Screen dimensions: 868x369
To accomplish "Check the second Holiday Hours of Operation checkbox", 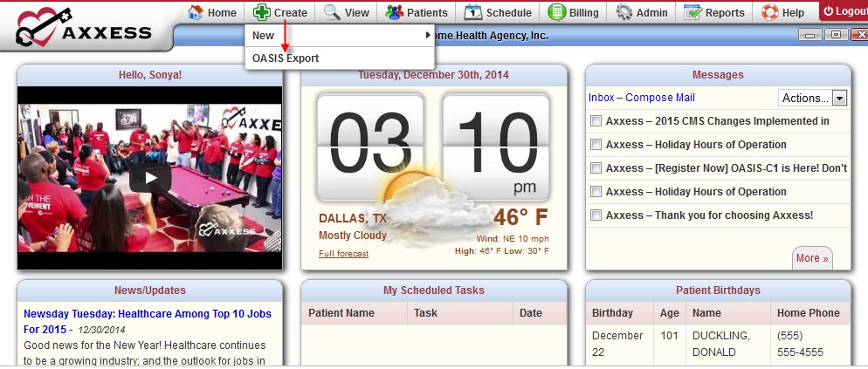I will [x=596, y=191].
